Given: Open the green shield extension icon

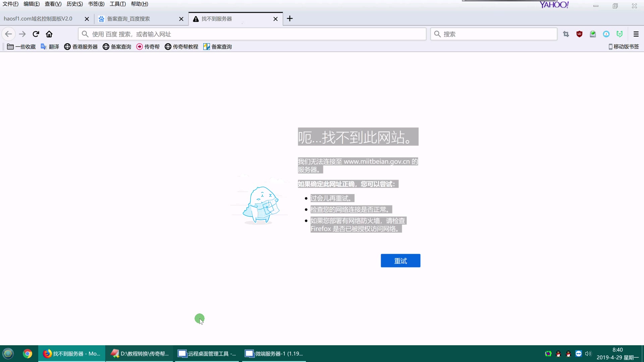Looking at the screenshot, I should pos(620,34).
